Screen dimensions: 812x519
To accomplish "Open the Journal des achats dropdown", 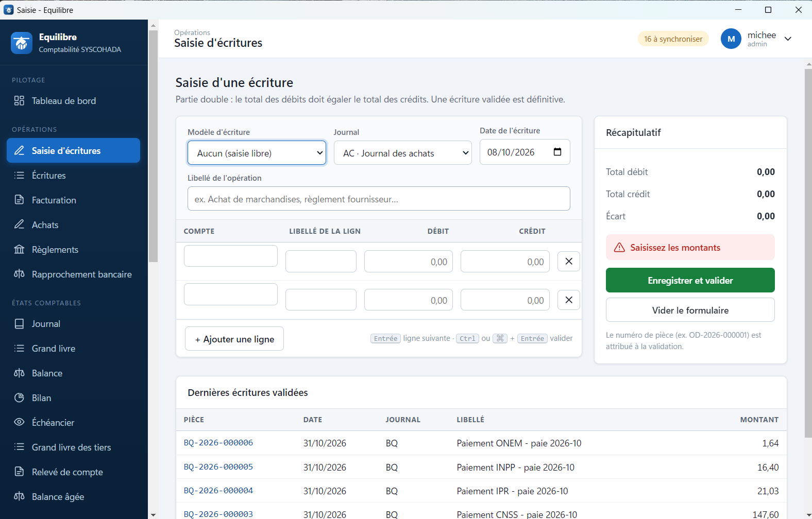I will click(x=403, y=153).
